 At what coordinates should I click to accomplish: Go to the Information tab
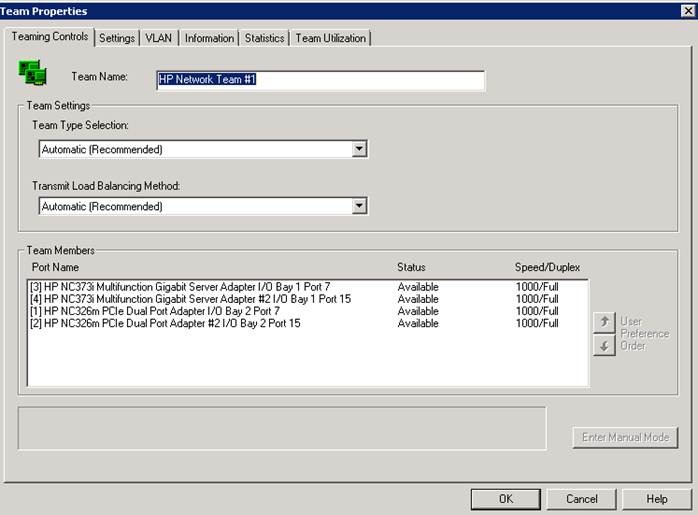tap(209, 38)
